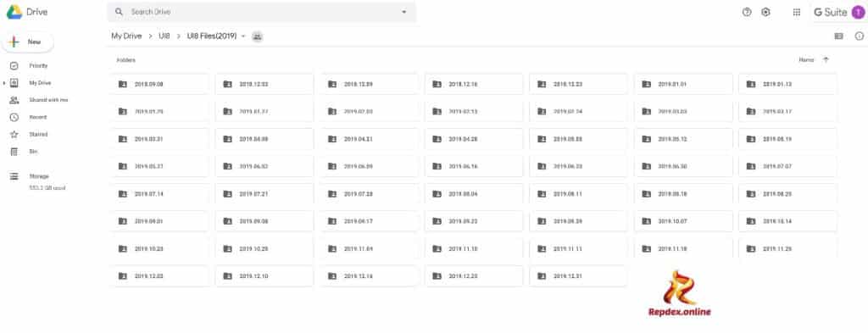
Task: Click shared-folder icon of 2019.04.21
Action: point(332,139)
